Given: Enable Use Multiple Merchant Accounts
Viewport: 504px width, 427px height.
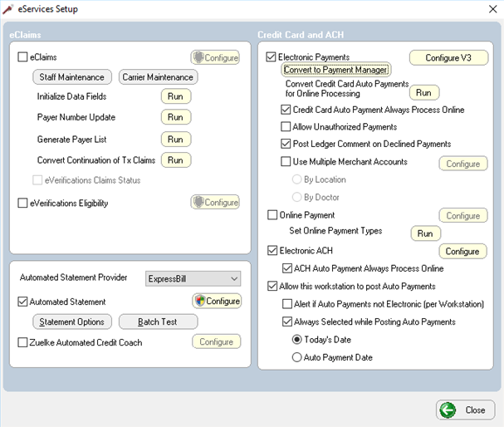Looking at the screenshot, I should [x=286, y=161].
